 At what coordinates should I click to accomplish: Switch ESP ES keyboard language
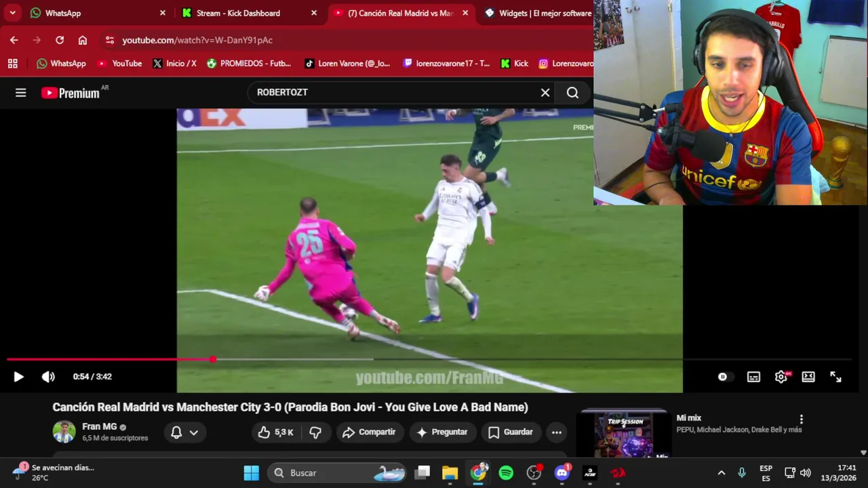[x=766, y=472]
